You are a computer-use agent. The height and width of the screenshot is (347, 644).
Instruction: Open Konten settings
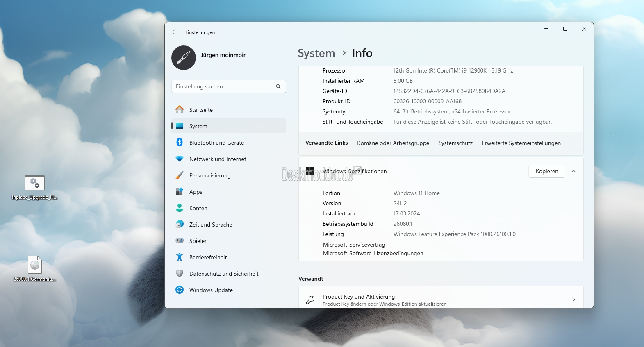(229, 208)
